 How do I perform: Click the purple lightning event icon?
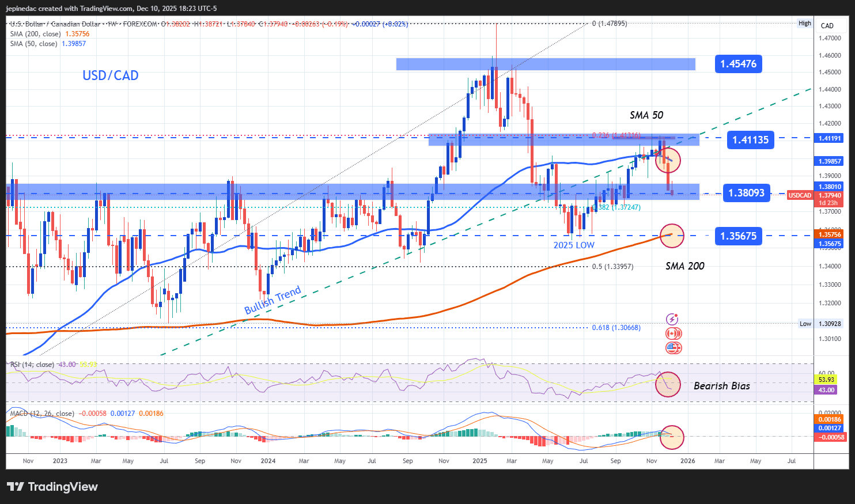click(673, 318)
